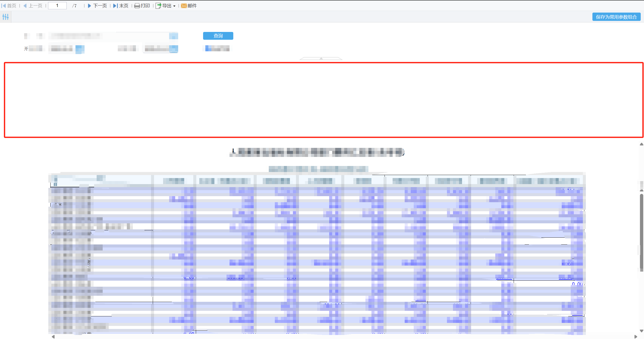Click the horizontal scrollbar left arrow
The image size is (644, 339).
[x=53, y=337]
